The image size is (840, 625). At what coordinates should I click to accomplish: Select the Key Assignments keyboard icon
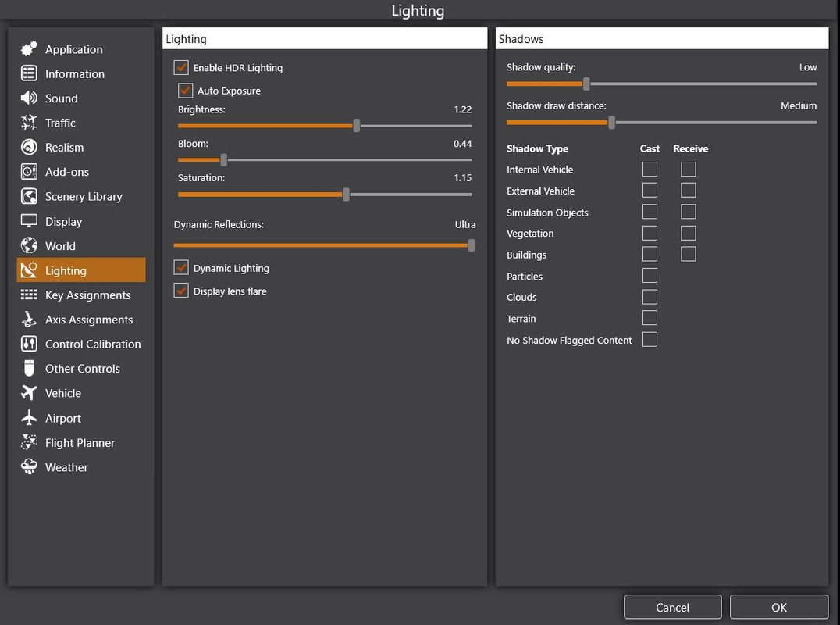click(29, 295)
